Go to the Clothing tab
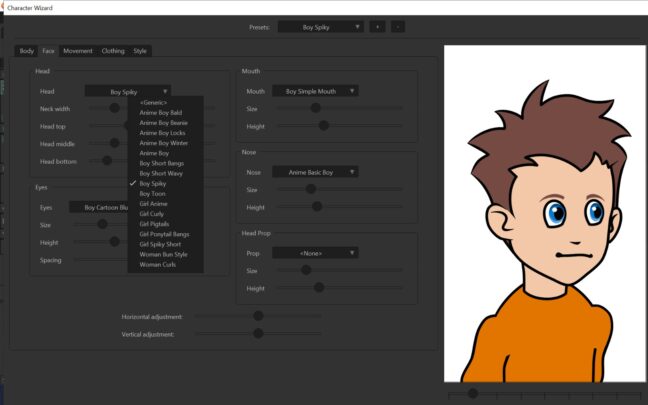Viewport: 648px width, 405px height. pos(113,50)
